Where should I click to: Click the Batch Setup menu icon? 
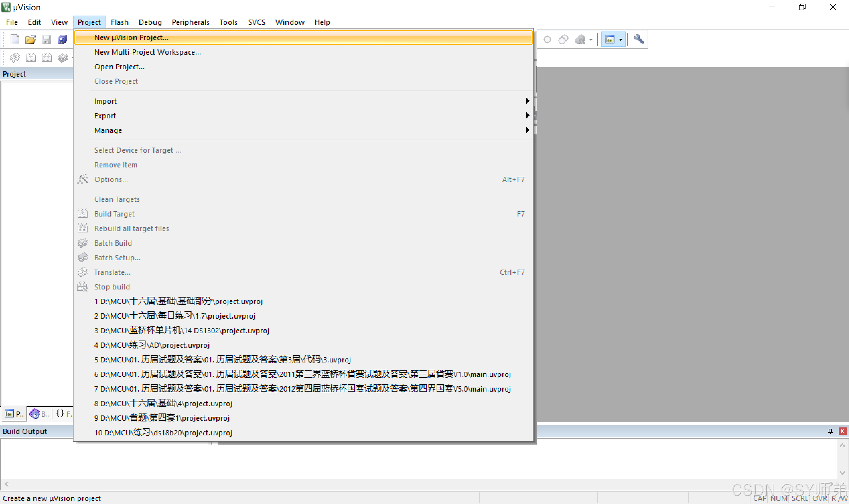click(x=83, y=257)
